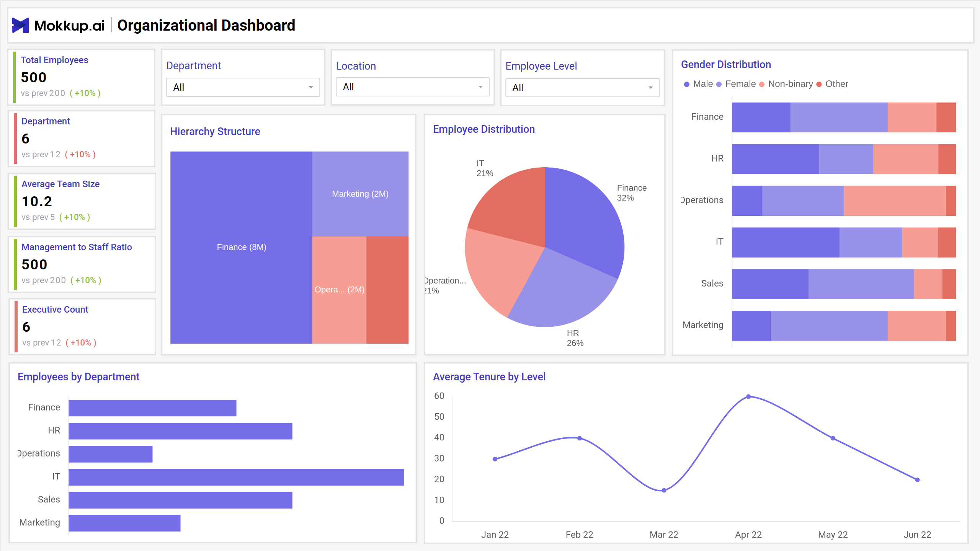Click the Hierarchy Structure chart title
This screenshot has height=551, width=980.
pyautogui.click(x=215, y=132)
